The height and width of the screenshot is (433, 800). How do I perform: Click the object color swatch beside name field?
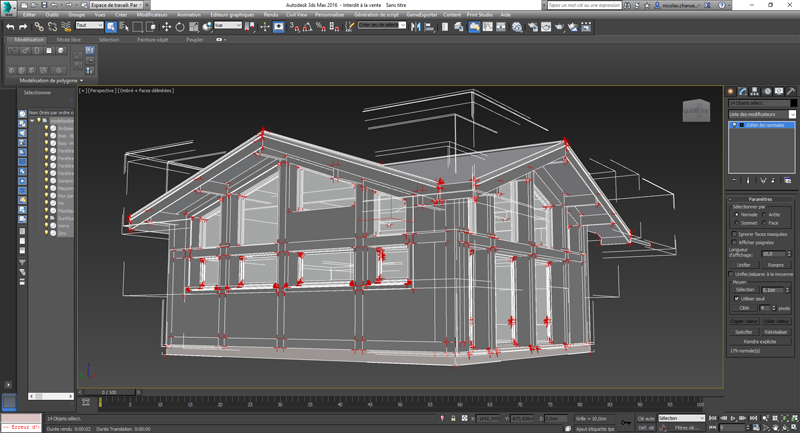pos(794,103)
